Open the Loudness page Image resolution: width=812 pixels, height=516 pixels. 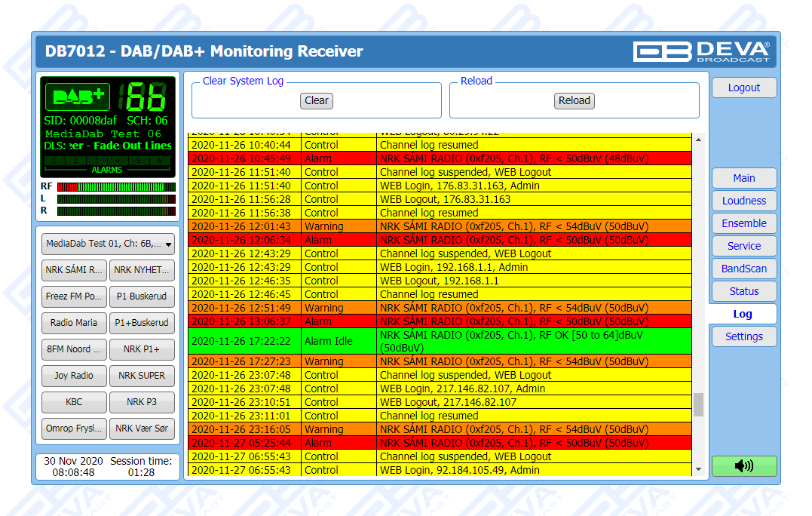pyautogui.click(x=743, y=201)
